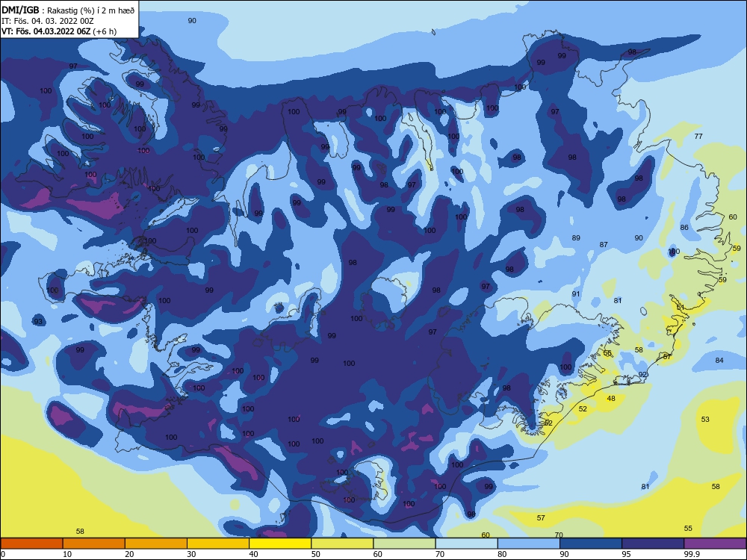Click the humidity value '48' in the yellow area
Screen dimensions: 747x560
point(611,399)
